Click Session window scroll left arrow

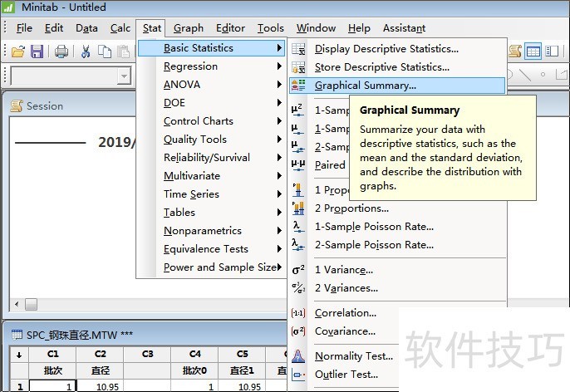tap(17, 304)
